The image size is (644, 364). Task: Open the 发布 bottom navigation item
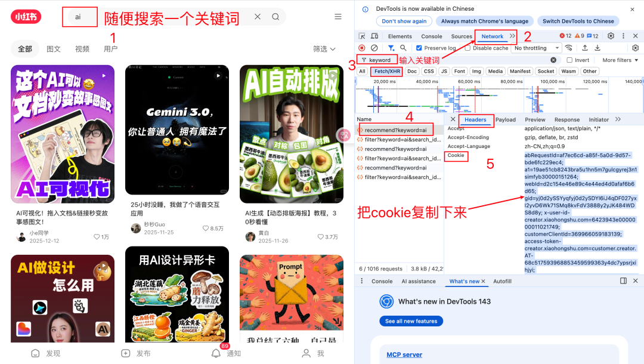point(135,353)
